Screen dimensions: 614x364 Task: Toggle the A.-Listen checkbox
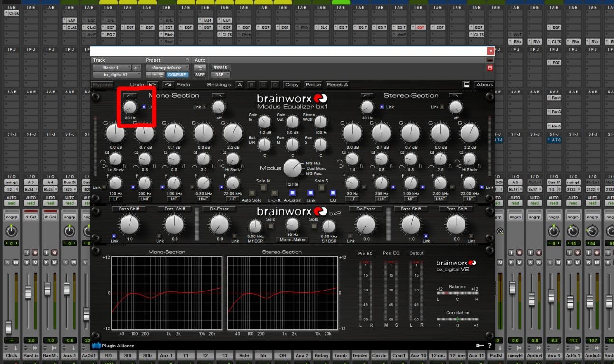click(292, 193)
